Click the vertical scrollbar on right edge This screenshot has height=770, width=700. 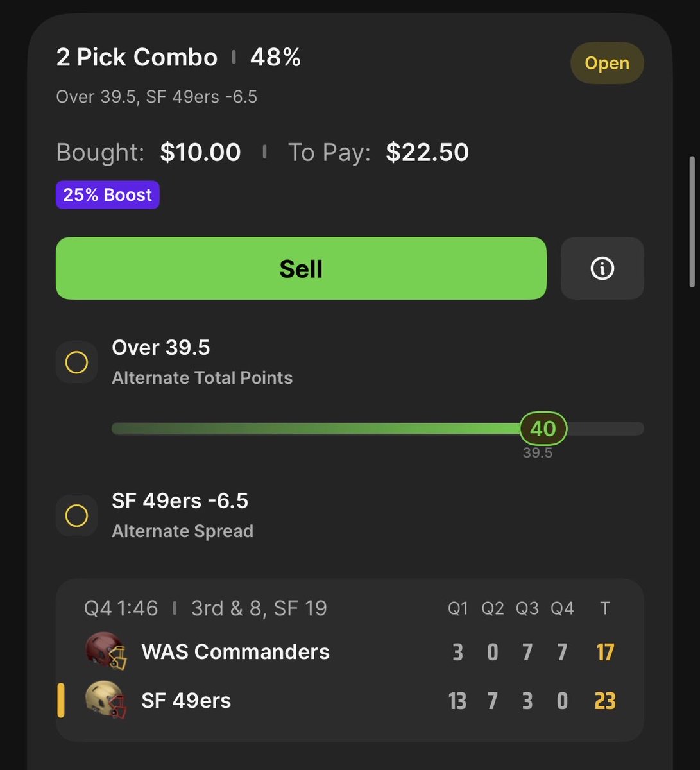point(692,221)
